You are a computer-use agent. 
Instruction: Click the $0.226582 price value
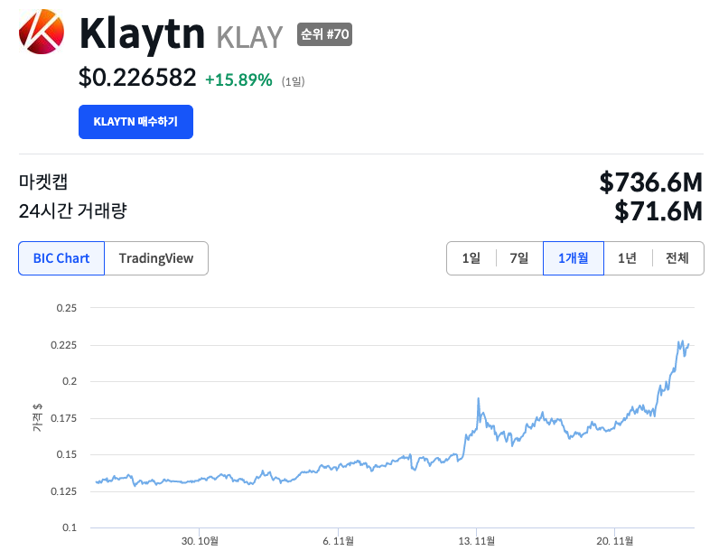[137, 78]
